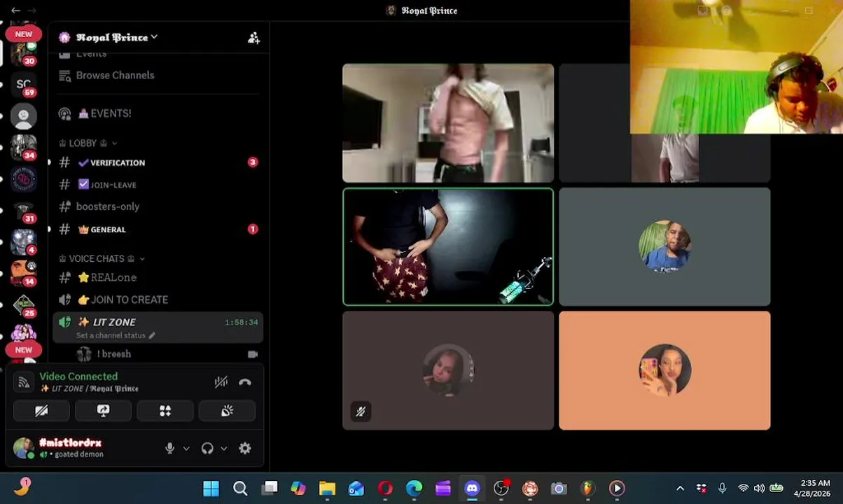The width and height of the screenshot is (843, 504).
Task: Toggle the camera on/off button
Action: [x=41, y=411]
